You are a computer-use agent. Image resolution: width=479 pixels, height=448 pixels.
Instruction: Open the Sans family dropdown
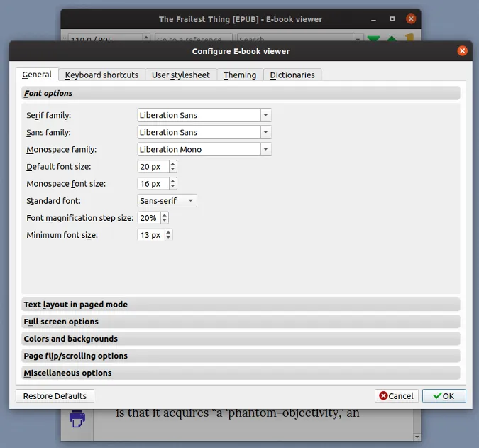click(x=204, y=132)
